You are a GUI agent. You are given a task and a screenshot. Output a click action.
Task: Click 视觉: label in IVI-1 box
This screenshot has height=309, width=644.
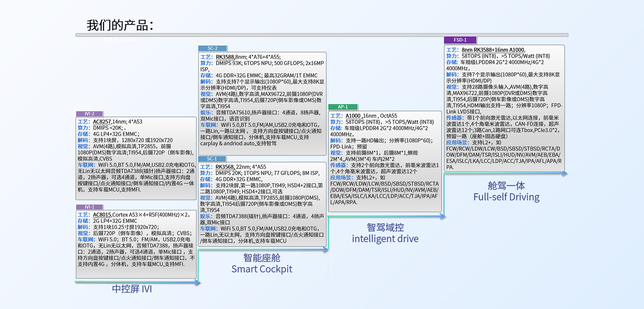click(84, 233)
